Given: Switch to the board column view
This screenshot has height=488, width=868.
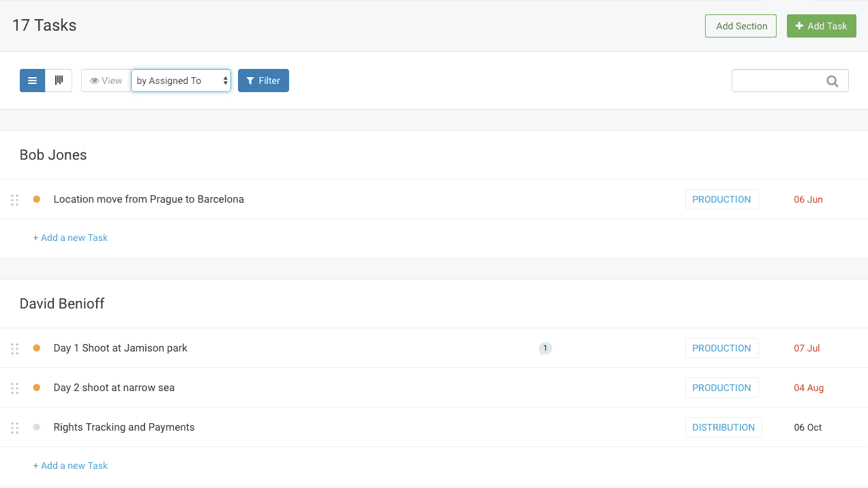Looking at the screenshot, I should pos(59,80).
